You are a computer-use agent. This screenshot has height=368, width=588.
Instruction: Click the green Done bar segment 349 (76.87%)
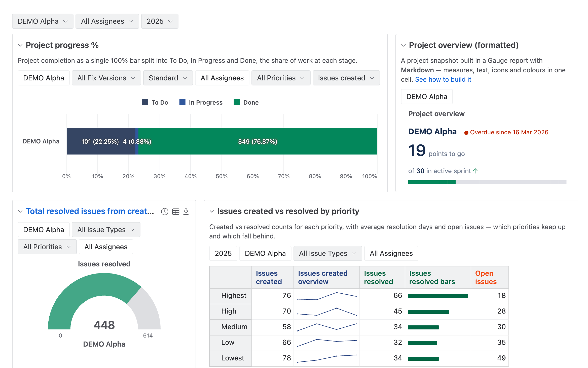click(258, 141)
